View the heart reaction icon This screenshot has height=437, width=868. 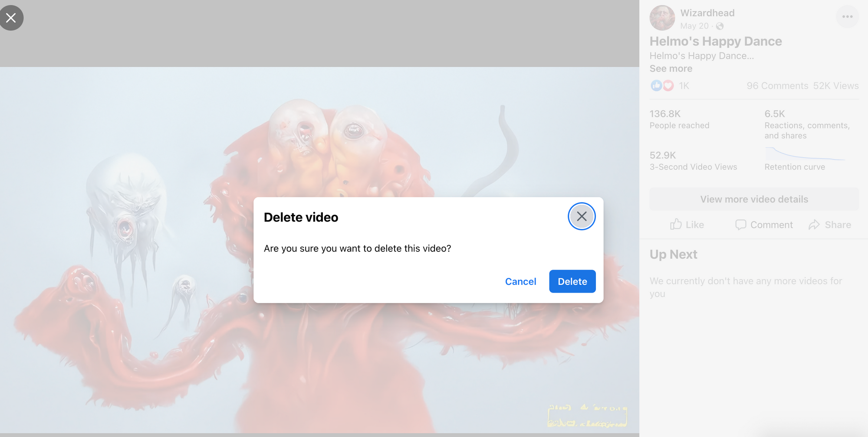668,85
